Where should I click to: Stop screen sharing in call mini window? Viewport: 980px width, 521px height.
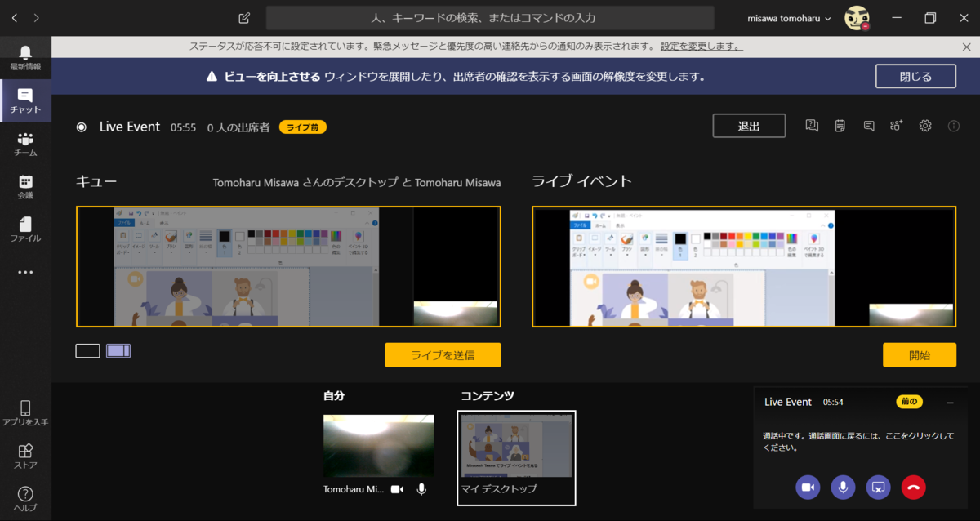[878, 488]
